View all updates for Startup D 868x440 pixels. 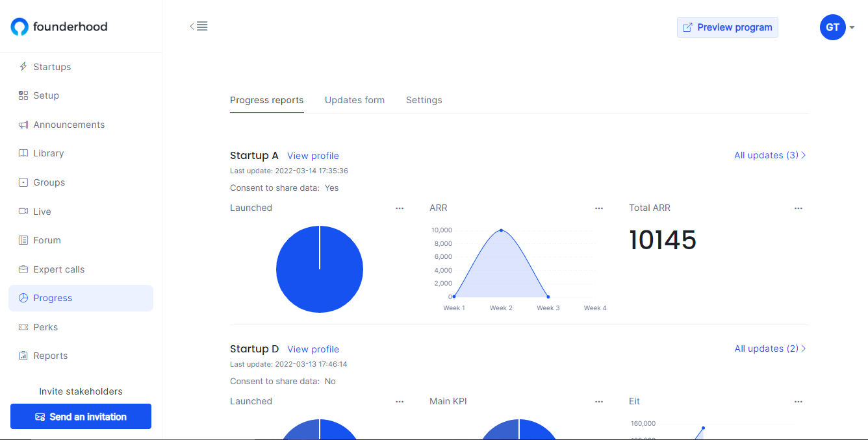pyautogui.click(x=769, y=348)
